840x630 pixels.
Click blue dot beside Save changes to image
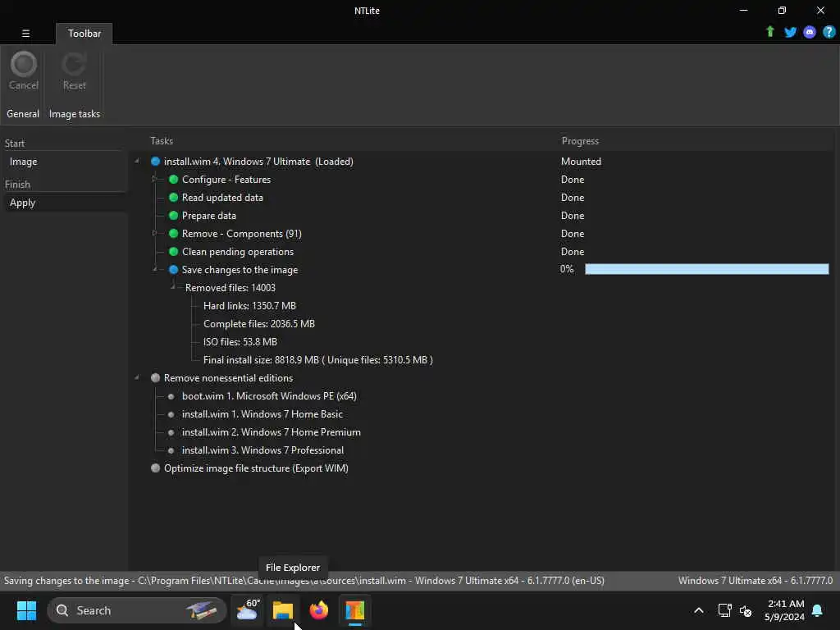(174, 269)
